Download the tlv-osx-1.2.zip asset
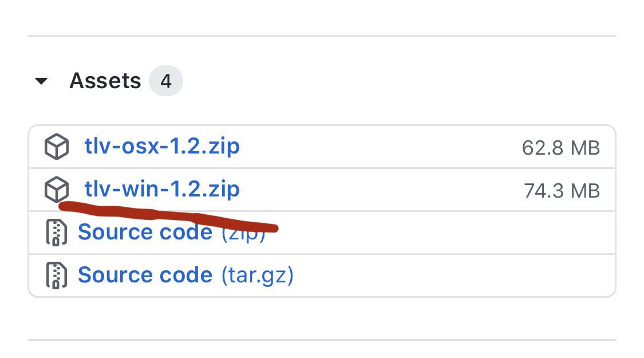This screenshot has height=358, width=644. coord(162,147)
